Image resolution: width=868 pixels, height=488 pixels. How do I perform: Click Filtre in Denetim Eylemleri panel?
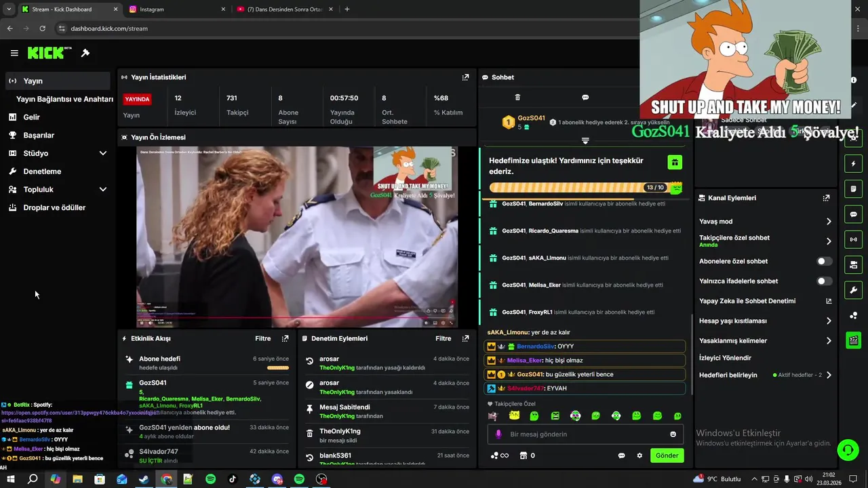coord(443,338)
